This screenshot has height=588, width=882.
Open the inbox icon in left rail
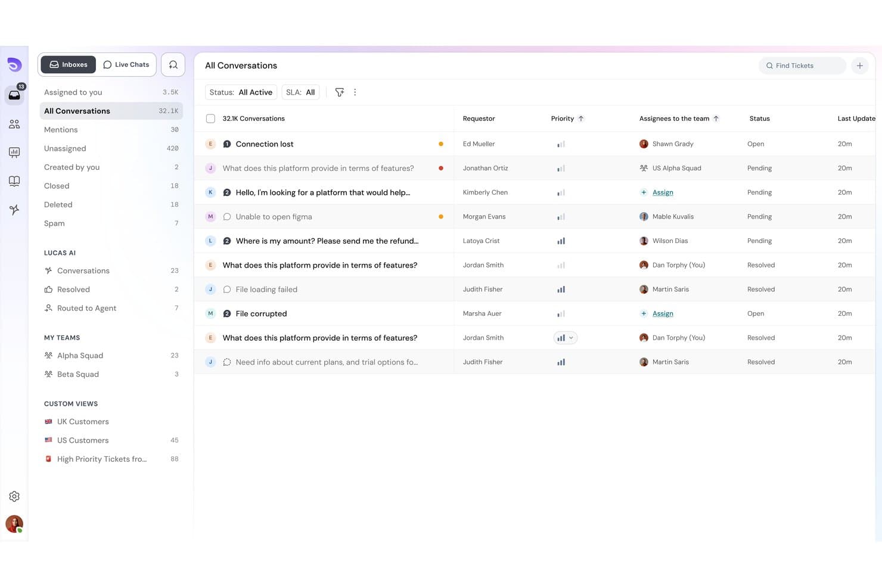point(14,95)
